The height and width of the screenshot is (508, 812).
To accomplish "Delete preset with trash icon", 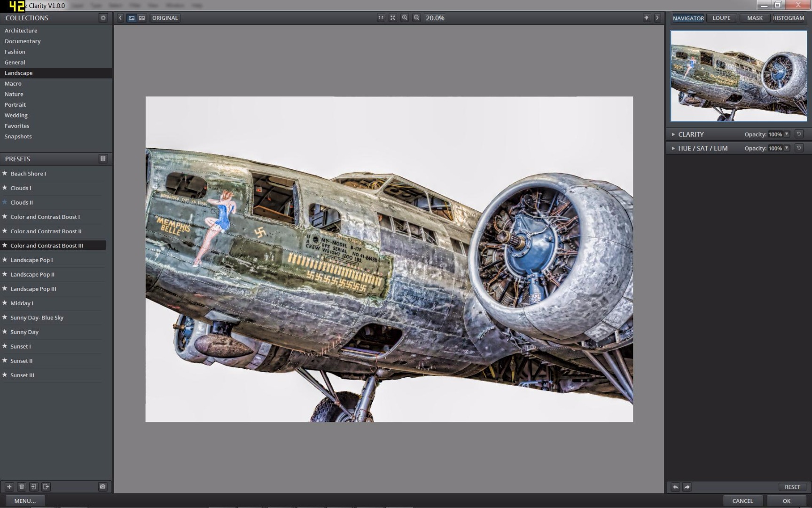I will tap(22, 487).
